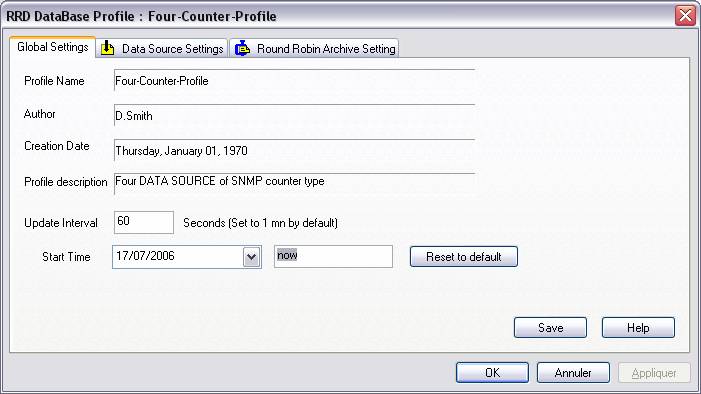Click the 'Update Interval' label

[x=61, y=223]
